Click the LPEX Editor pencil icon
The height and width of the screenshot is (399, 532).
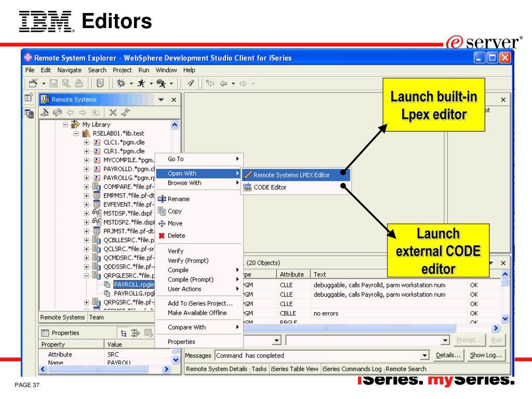point(248,175)
